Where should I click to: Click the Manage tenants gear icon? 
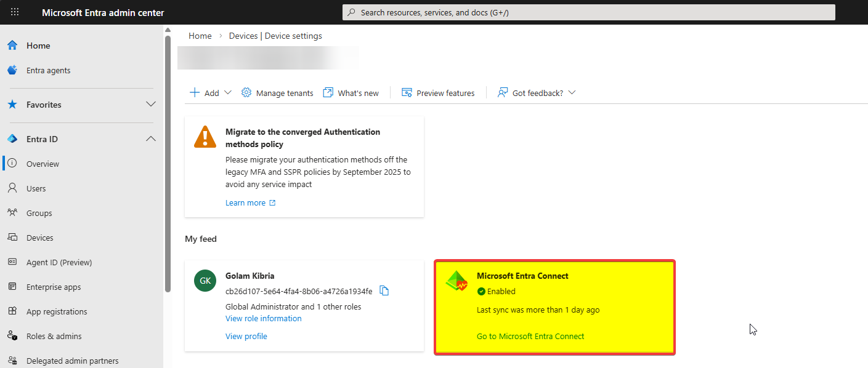click(x=246, y=93)
